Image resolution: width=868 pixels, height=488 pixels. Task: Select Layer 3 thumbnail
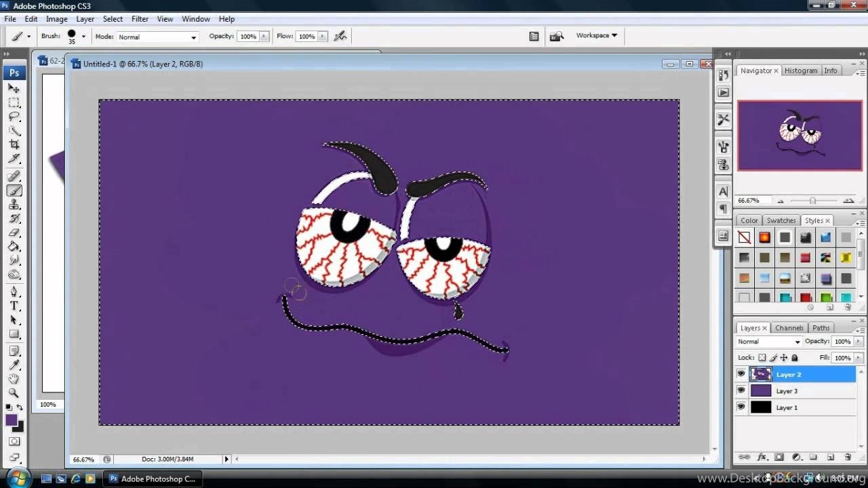click(761, 390)
